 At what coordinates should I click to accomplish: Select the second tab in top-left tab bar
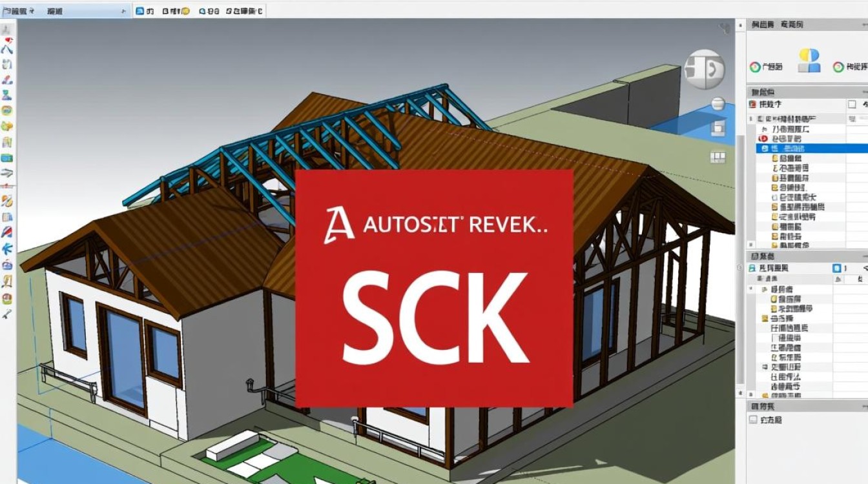55,11
